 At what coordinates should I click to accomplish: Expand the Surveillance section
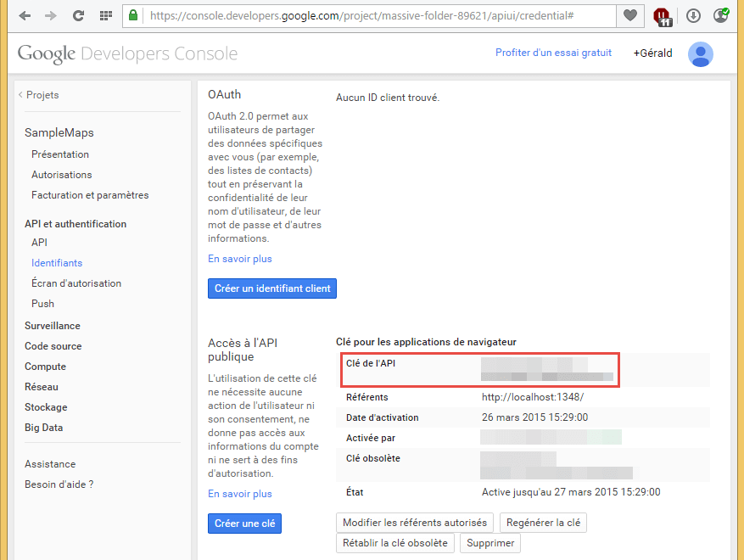[x=53, y=326]
